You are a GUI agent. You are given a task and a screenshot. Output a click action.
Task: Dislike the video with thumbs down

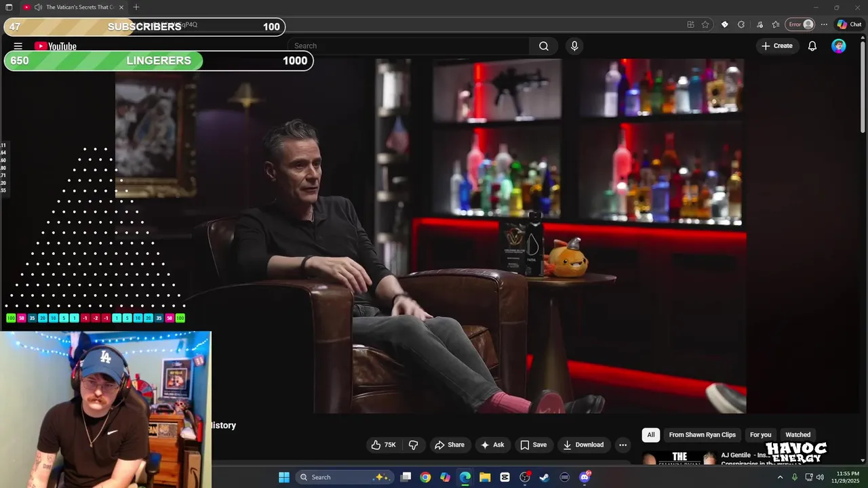click(413, 445)
